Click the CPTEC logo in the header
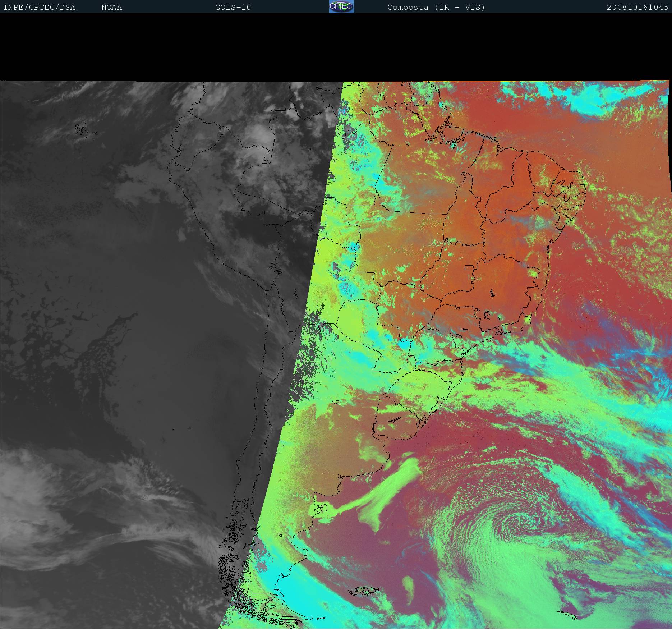Screen dimensions: 672x629 coord(341,6)
